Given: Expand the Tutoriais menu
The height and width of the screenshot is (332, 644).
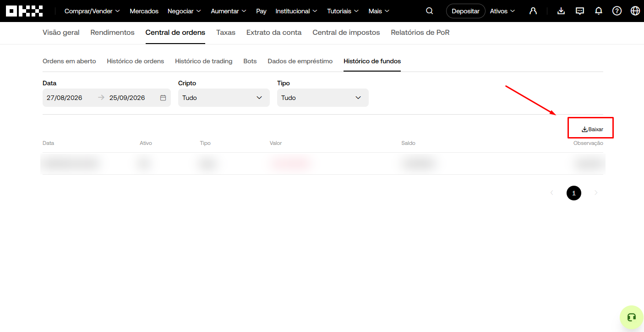Looking at the screenshot, I should click(x=343, y=11).
